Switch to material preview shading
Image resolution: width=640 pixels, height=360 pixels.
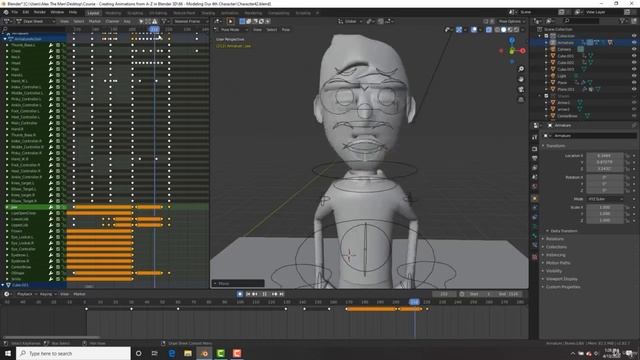[x=510, y=30]
